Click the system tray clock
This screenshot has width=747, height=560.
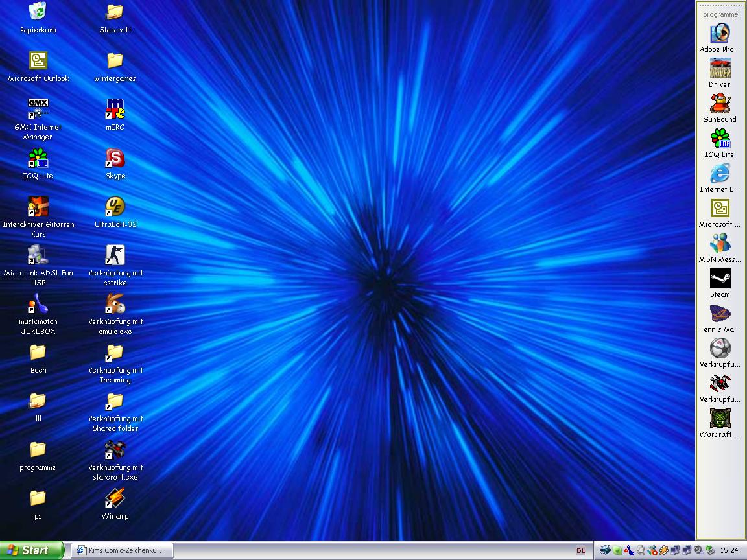(729, 550)
